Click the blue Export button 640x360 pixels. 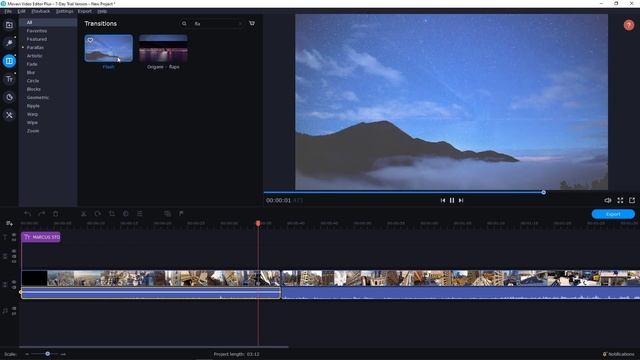tap(613, 214)
